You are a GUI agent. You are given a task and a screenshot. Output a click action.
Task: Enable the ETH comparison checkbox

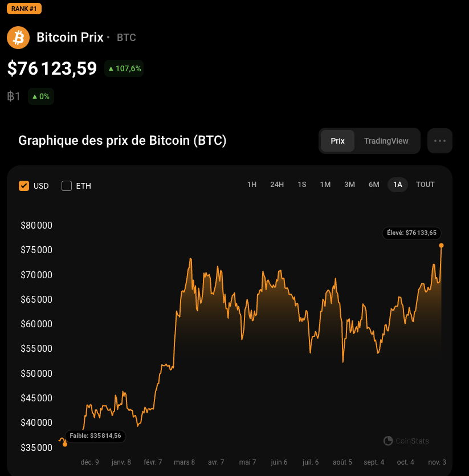tap(67, 186)
